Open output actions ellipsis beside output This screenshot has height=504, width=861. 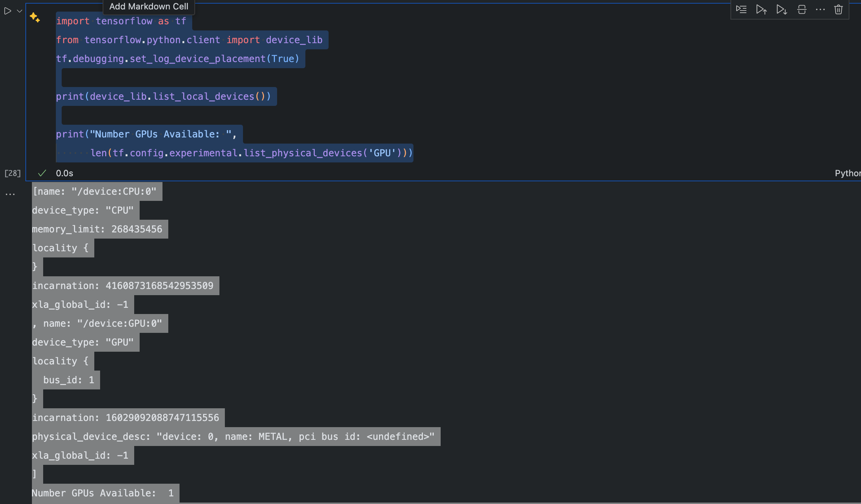[x=10, y=194]
